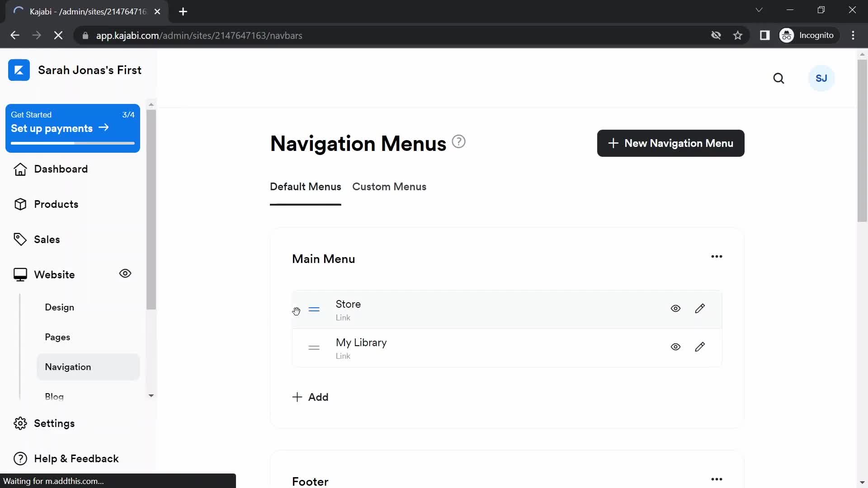Click the Help & Feedback icon

coord(20,458)
